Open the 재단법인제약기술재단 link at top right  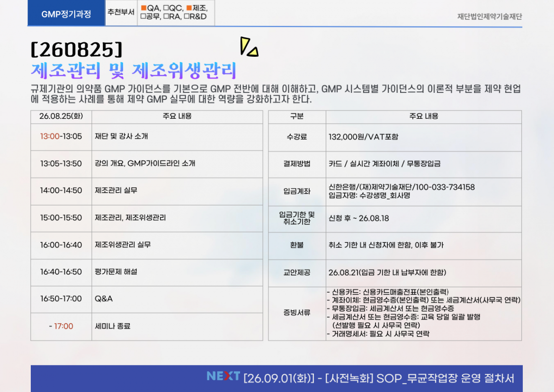tap(489, 17)
